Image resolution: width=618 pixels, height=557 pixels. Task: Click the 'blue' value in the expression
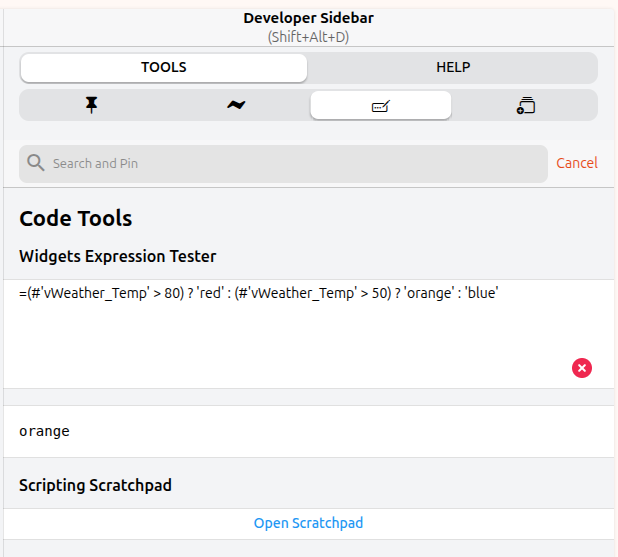pos(482,294)
